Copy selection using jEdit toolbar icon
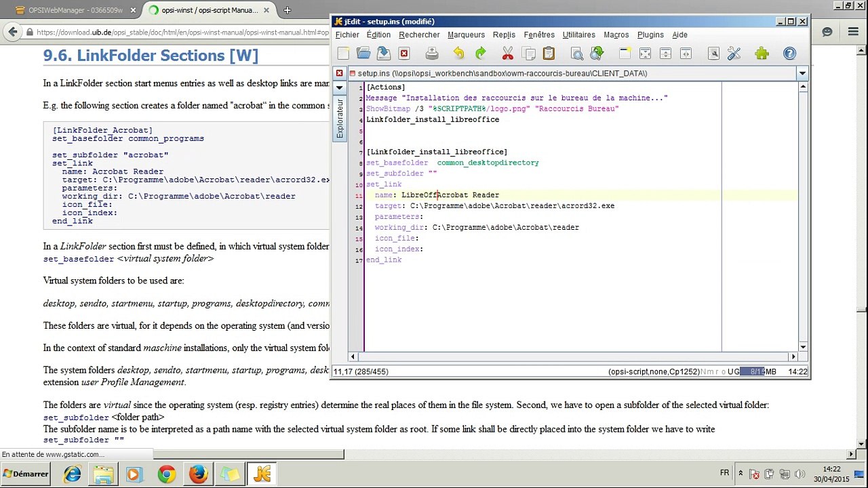868x488 pixels. pyautogui.click(x=528, y=54)
